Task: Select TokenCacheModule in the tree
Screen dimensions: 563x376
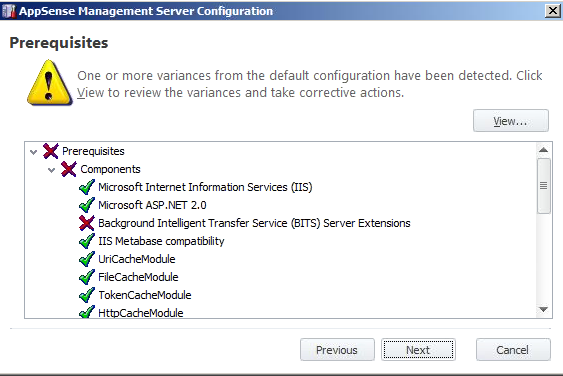Action: pyautogui.click(x=145, y=295)
